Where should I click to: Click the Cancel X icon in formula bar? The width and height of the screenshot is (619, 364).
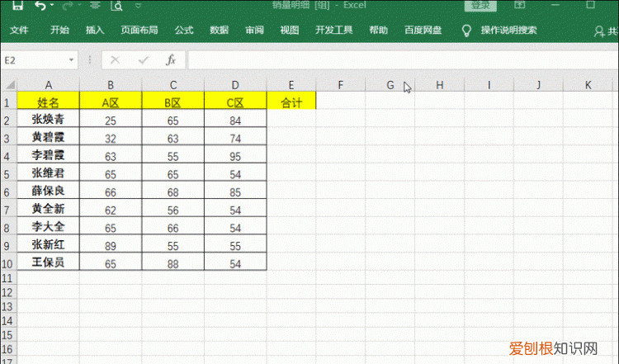pos(115,60)
